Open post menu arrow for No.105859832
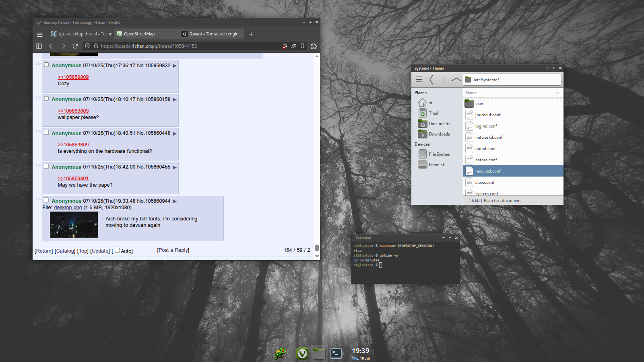Screen dimensions: 644x362 point(175,66)
